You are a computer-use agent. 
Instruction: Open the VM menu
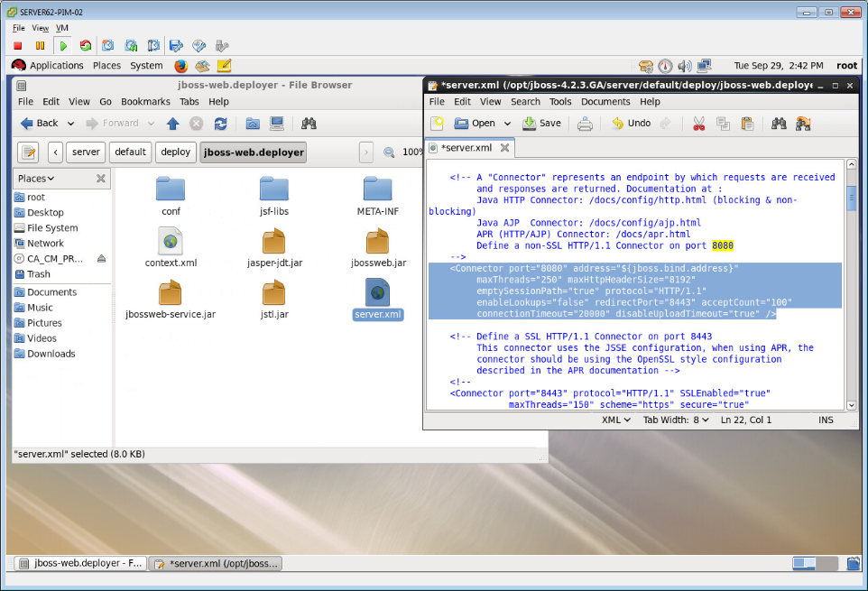click(62, 28)
